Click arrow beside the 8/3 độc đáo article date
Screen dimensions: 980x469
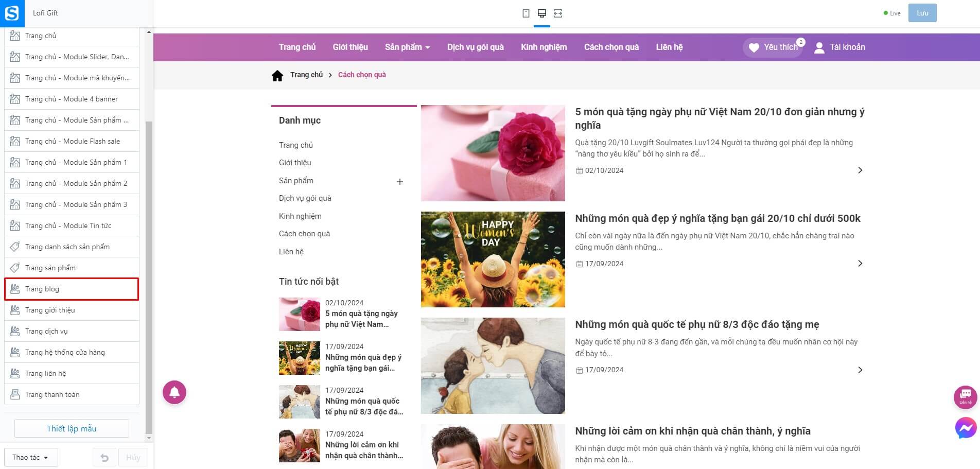tap(860, 370)
